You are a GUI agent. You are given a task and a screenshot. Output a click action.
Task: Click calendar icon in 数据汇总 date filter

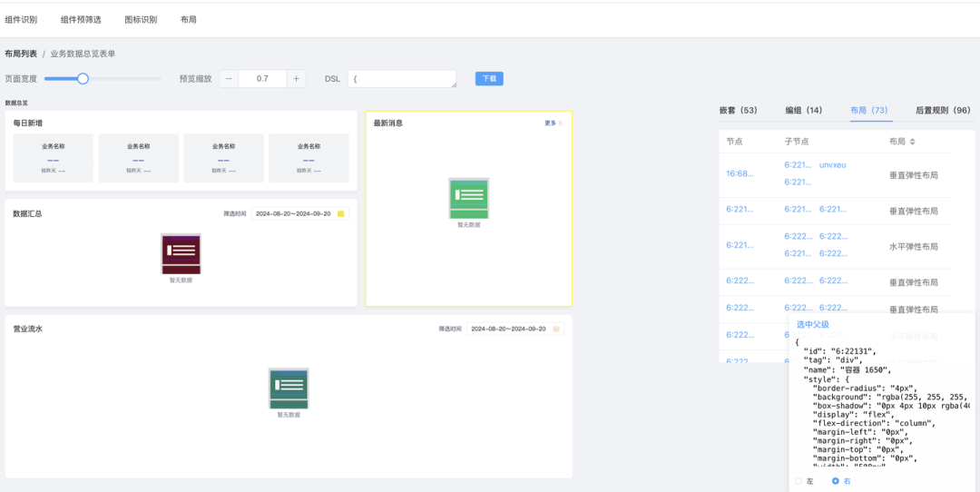point(341,214)
